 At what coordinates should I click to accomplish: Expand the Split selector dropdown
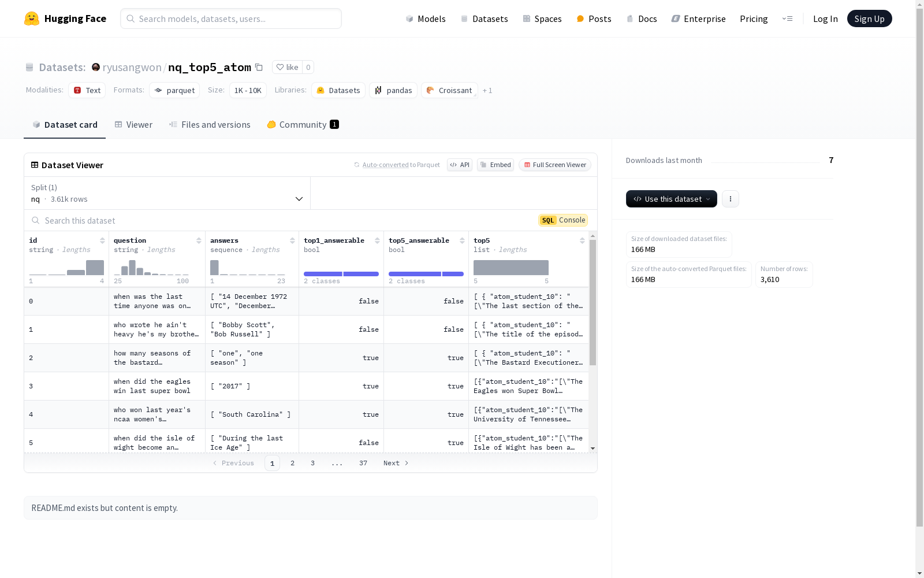click(167, 193)
